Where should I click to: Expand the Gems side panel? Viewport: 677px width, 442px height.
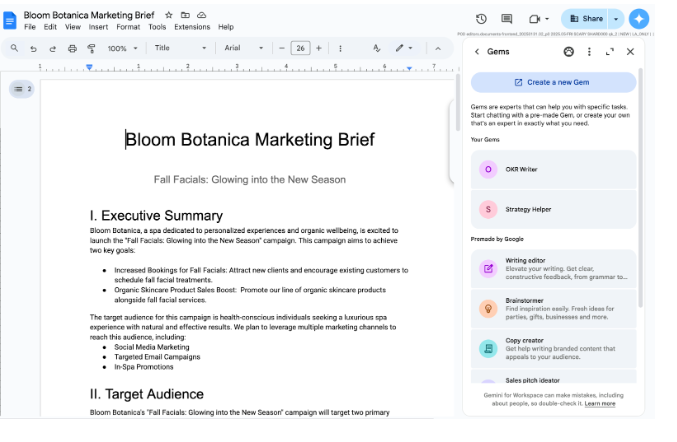[610, 52]
